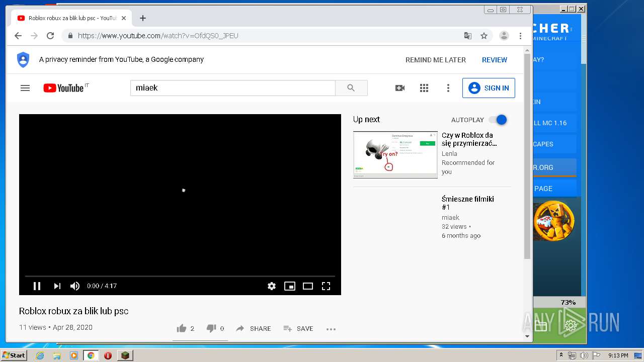644x362 pixels.
Task: Click the system tray volume icon
Action: pyautogui.click(x=584, y=355)
